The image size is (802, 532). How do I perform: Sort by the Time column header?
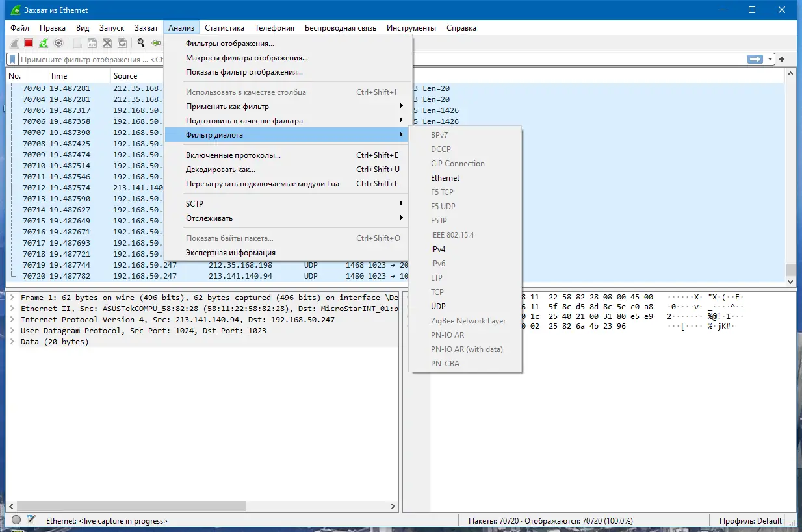(78, 76)
